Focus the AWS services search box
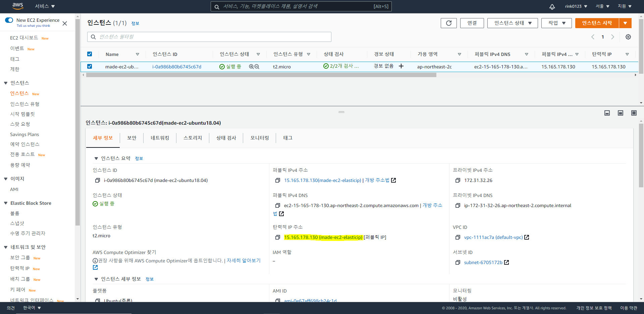Image resolution: width=644 pixels, height=314 pixels. [x=301, y=6]
